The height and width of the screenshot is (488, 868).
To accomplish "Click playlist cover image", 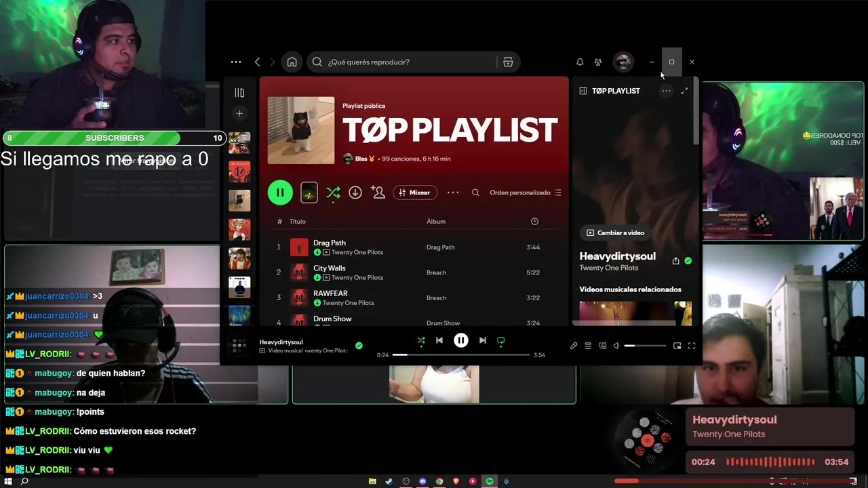I will pyautogui.click(x=301, y=130).
